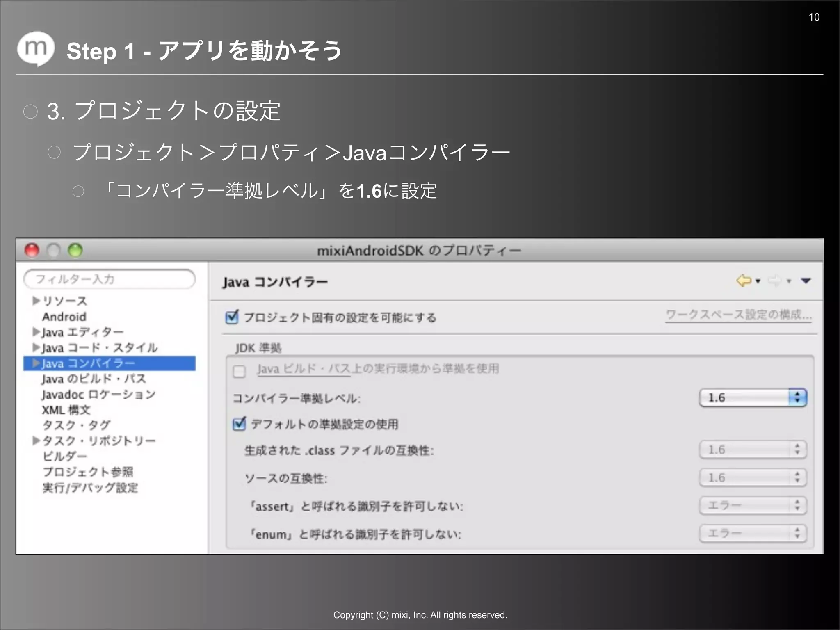Click the gray minimize window button

click(x=54, y=250)
